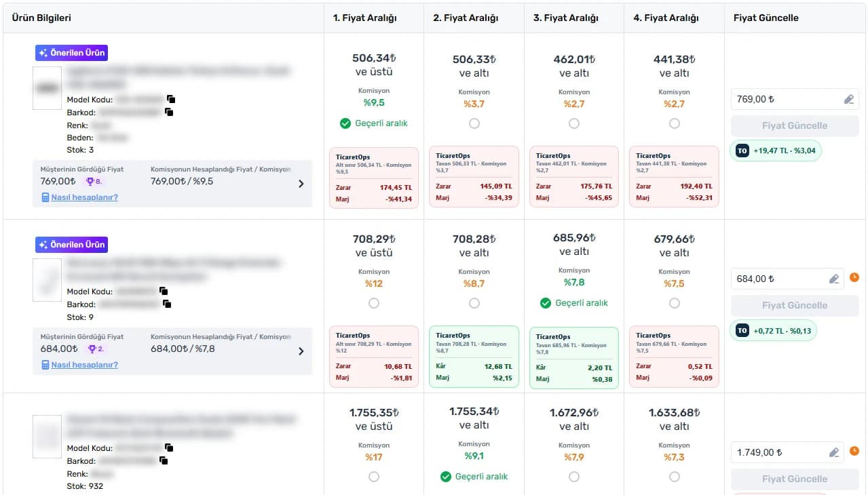Click Fiyat Güncelle button below 684,00 ₺ field
This screenshot has width=868, height=495.
point(795,305)
